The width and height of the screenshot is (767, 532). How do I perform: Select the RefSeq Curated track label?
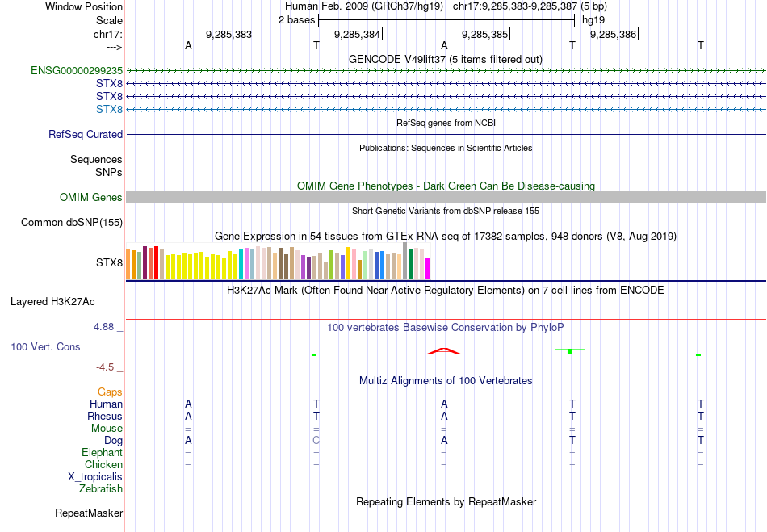(86, 135)
